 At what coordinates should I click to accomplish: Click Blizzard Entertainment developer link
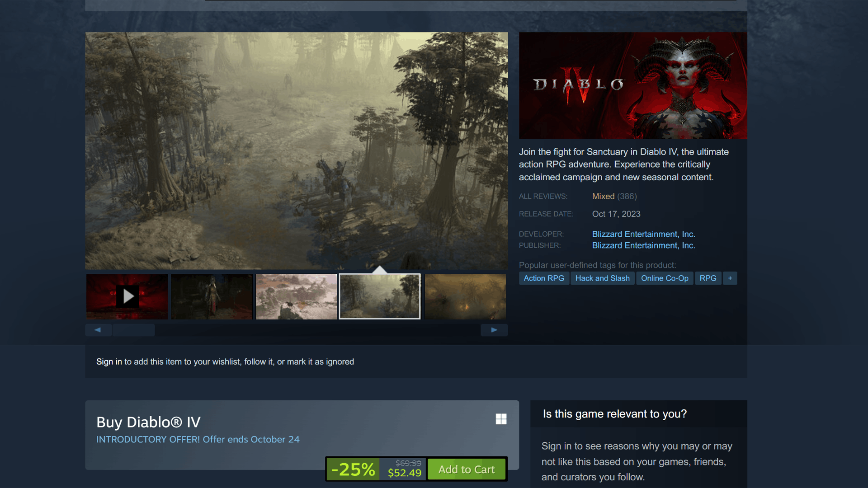tap(643, 234)
